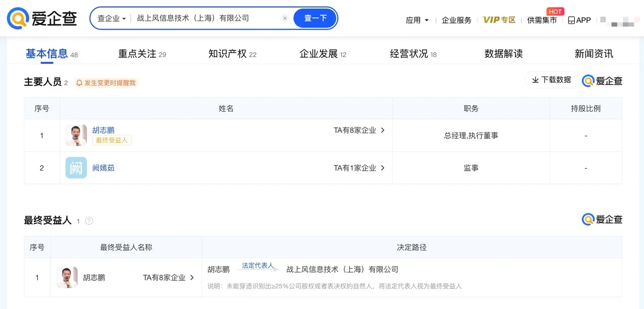Image resolution: width=644 pixels, height=309 pixels.
Task: Click the APP phone icon link
Action: tap(579, 20)
